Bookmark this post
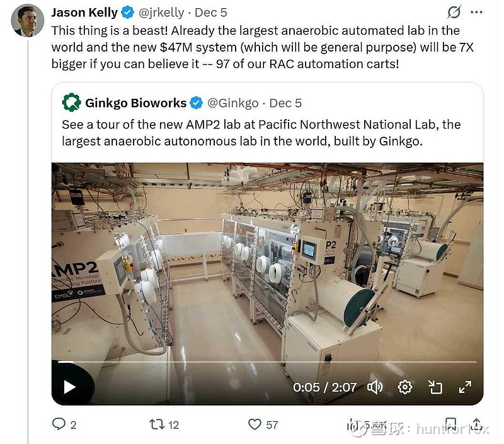 451,423
